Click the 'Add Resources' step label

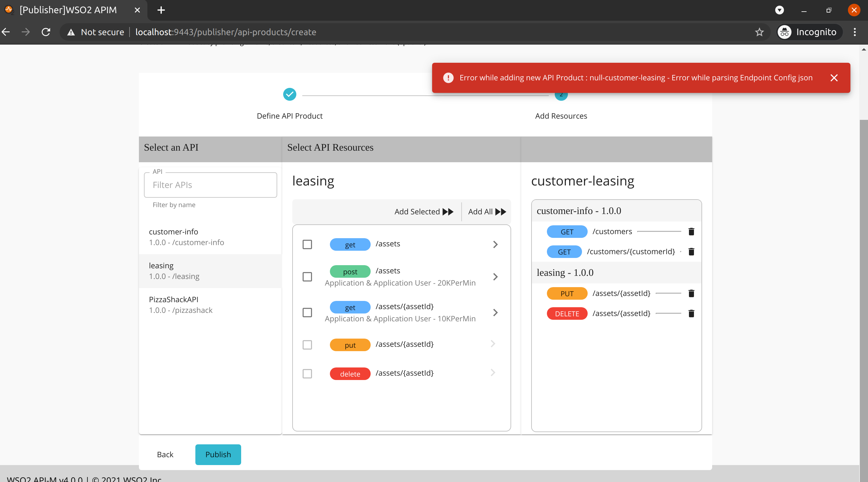pos(561,116)
